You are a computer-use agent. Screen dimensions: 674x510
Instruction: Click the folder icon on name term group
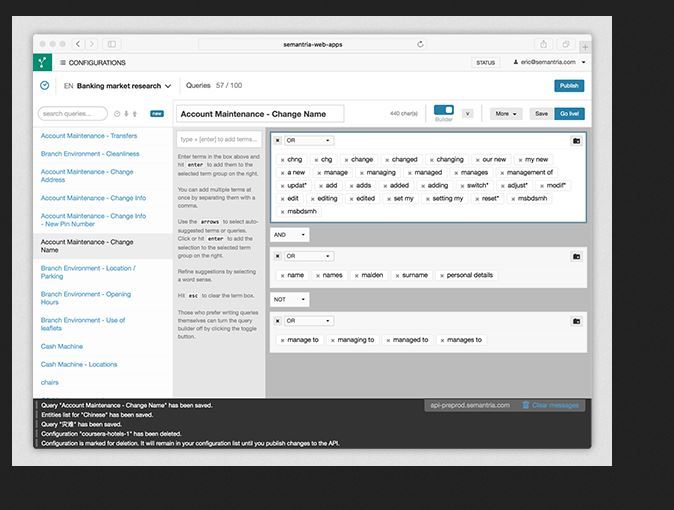click(x=576, y=257)
